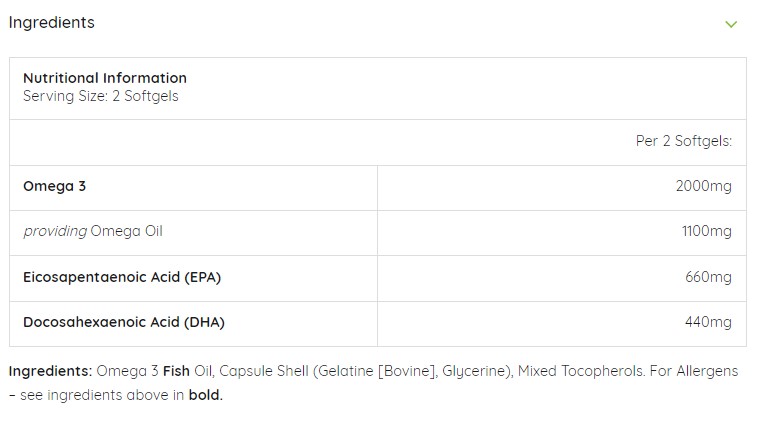Click the providing Omega Oil row label
The image size is (758, 429).
[93, 231]
